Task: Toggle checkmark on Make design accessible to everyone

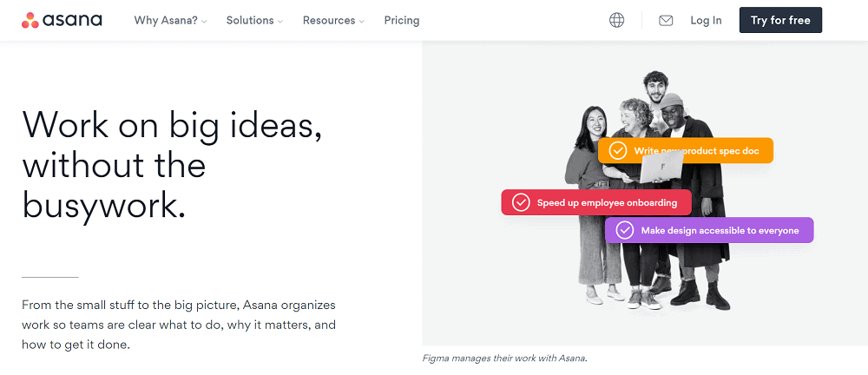Action: (x=624, y=230)
